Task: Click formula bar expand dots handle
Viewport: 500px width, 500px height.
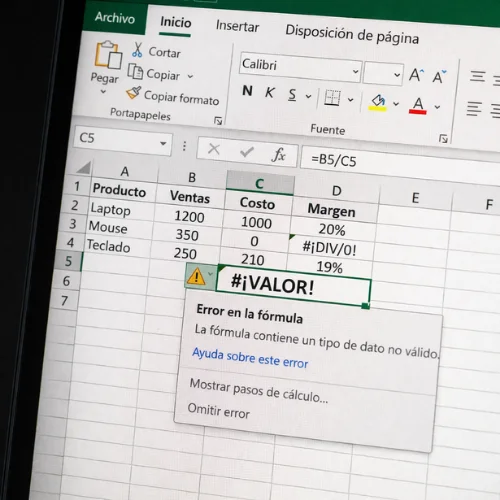Action: 184,146
